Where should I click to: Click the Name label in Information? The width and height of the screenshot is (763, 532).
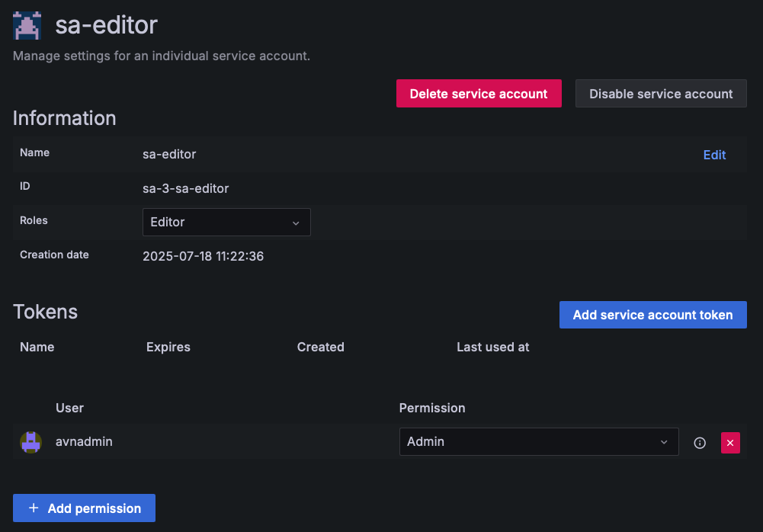click(34, 152)
